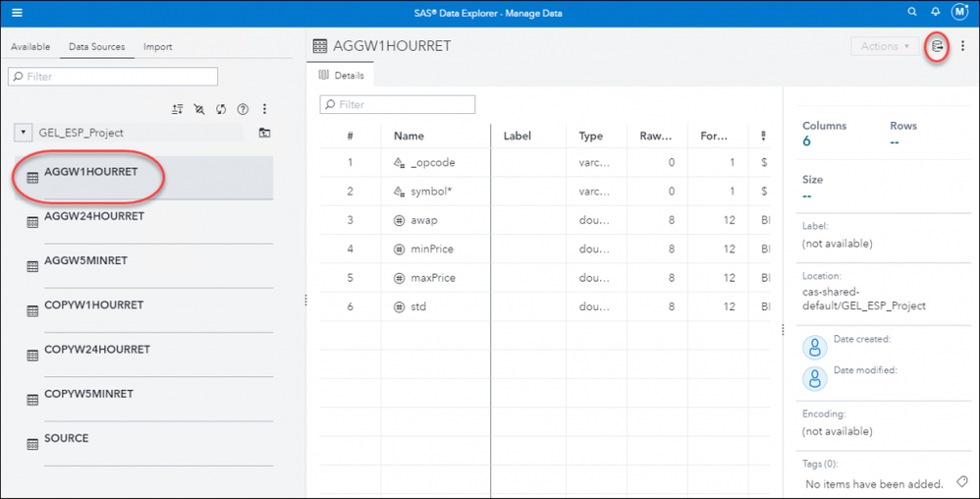
Task: Switch to the Import tab
Action: [x=157, y=47]
